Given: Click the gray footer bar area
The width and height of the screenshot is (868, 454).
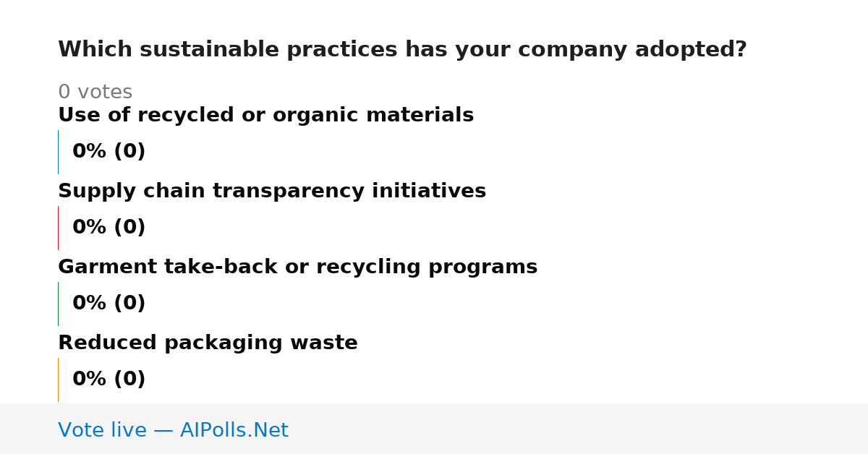Looking at the screenshot, I should click(x=434, y=429).
